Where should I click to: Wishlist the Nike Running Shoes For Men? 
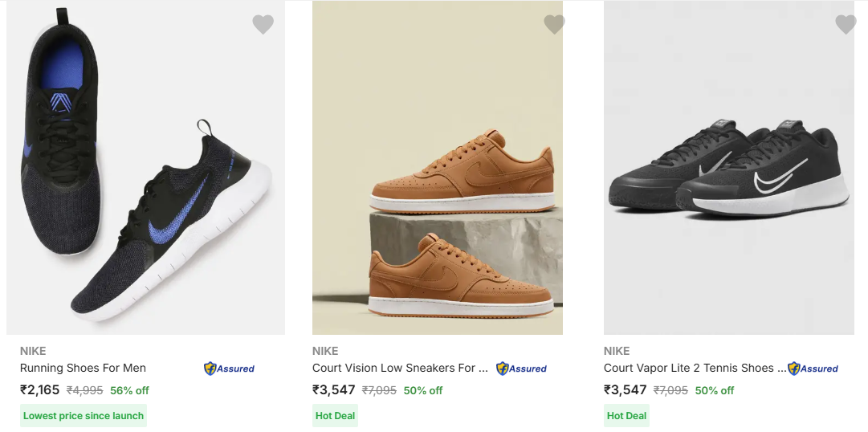coord(263,25)
